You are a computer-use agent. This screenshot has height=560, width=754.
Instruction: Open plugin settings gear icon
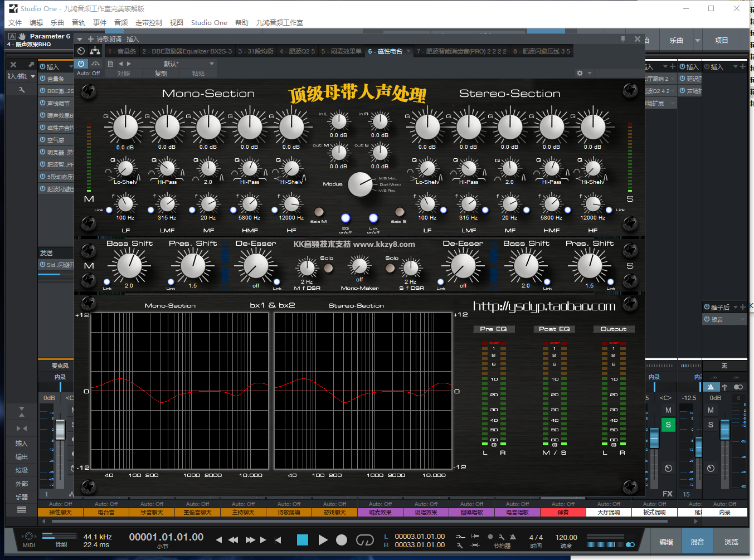tap(580, 73)
